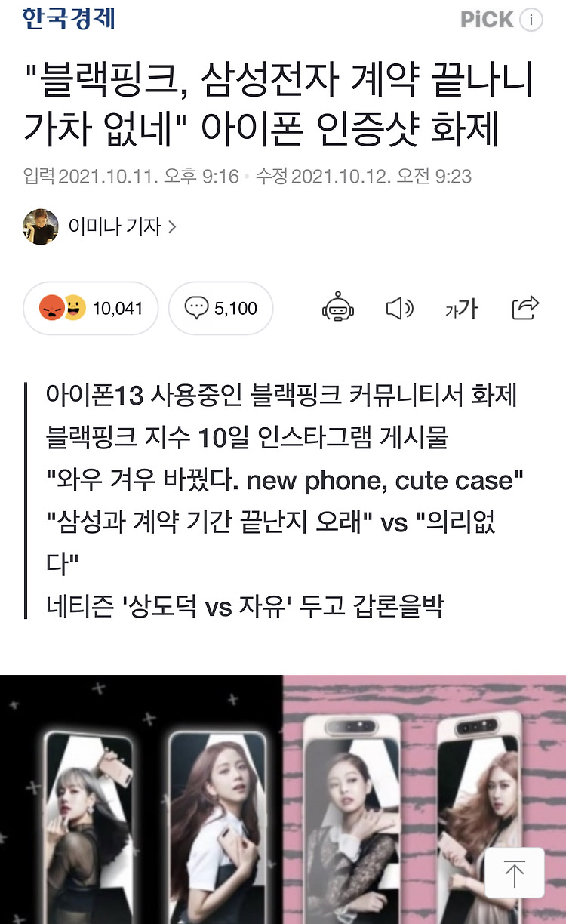The width and height of the screenshot is (566, 924).
Task: Tap the 입력 2021.10.11 timestamp
Action: 131,177
